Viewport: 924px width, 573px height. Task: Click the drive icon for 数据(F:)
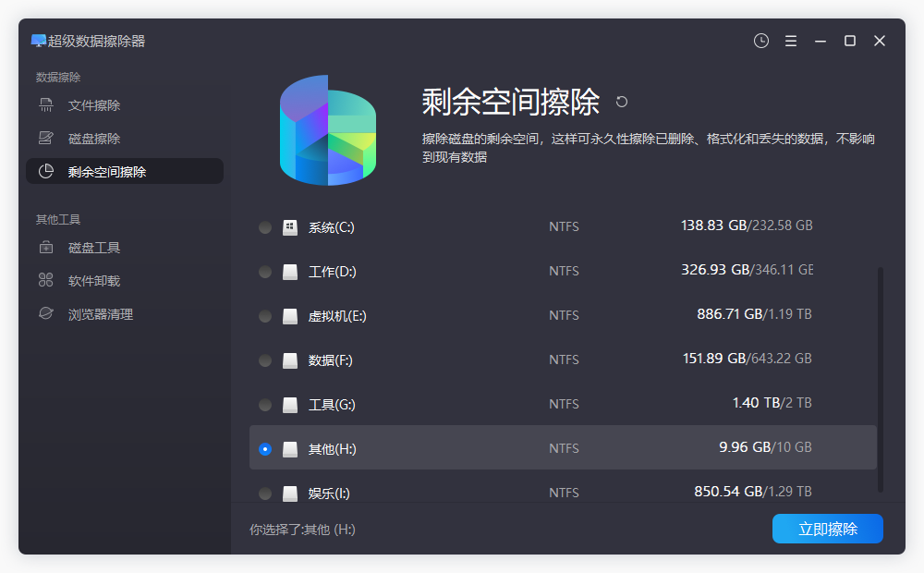pos(290,360)
